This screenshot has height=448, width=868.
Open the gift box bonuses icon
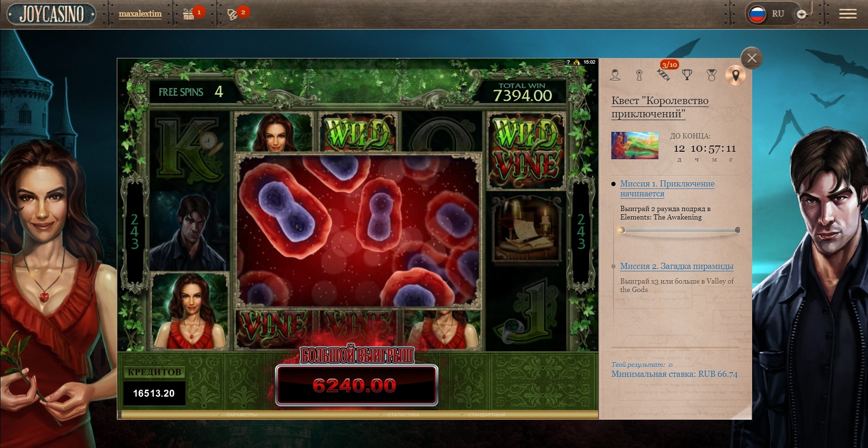[189, 14]
